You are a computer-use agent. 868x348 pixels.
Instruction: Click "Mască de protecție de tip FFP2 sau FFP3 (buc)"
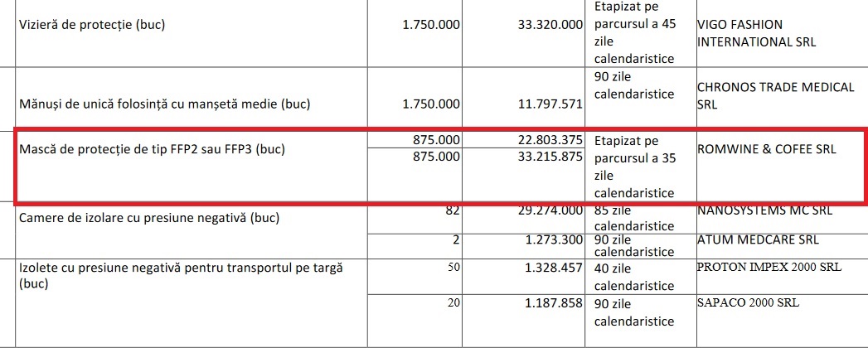[152, 149]
